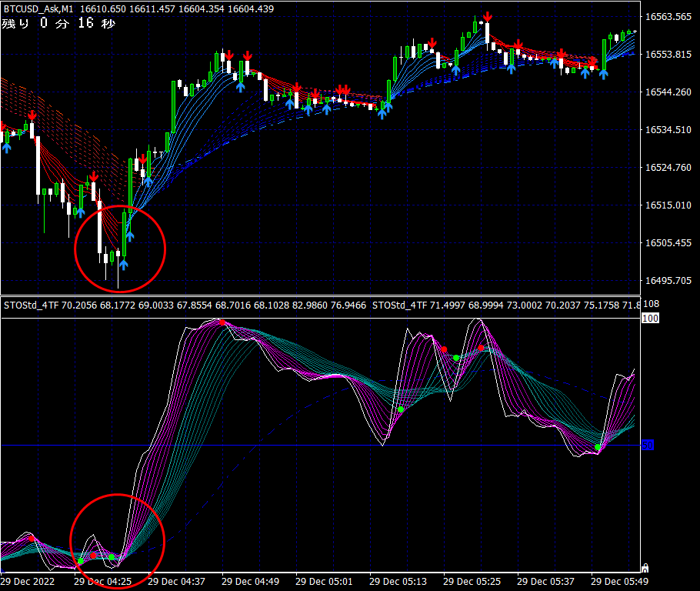The width and height of the screenshot is (700, 591).
Task: Click price label 16515.010 on price axis
Action: [x=668, y=205]
